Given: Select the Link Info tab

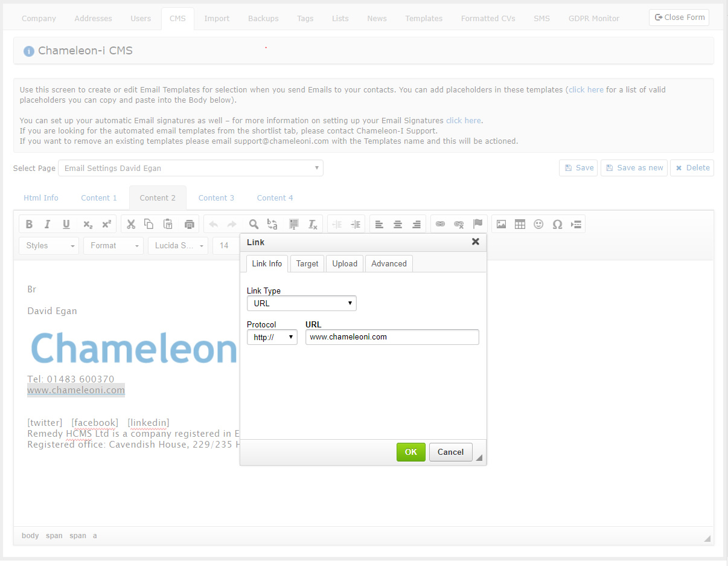Looking at the screenshot, I should click(267, 263).
